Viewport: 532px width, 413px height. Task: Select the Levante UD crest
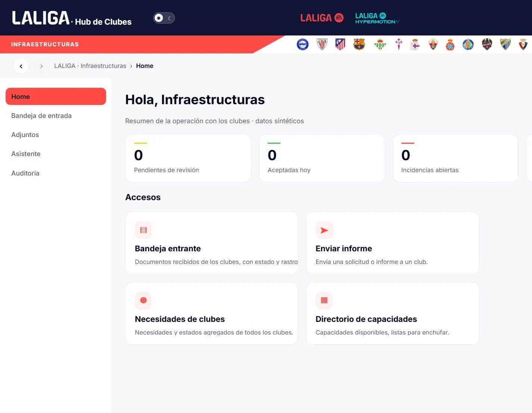coord(487,44)
